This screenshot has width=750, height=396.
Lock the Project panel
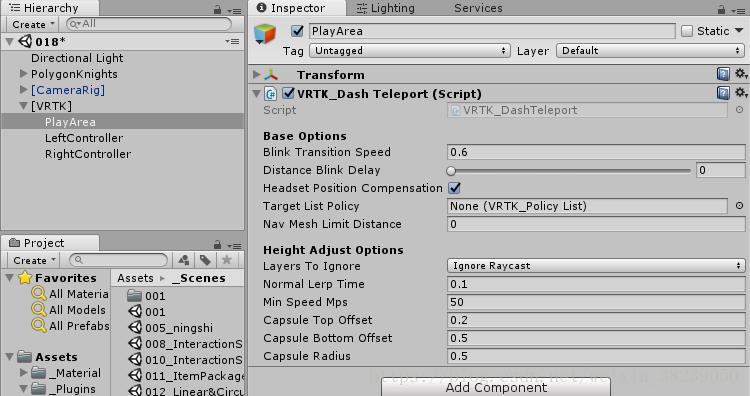[x=218, y=244]
